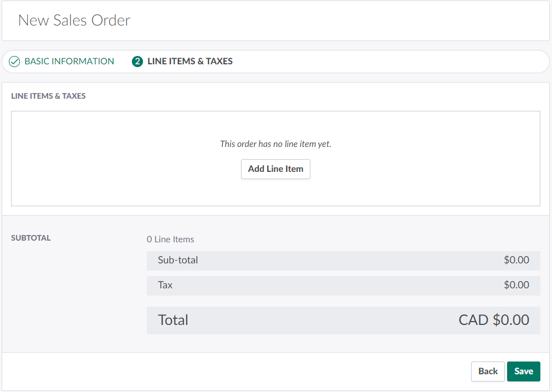Viewport: 552px width, 392px height.
Task: Go to the Basic Information step
Action: [69, 62]
